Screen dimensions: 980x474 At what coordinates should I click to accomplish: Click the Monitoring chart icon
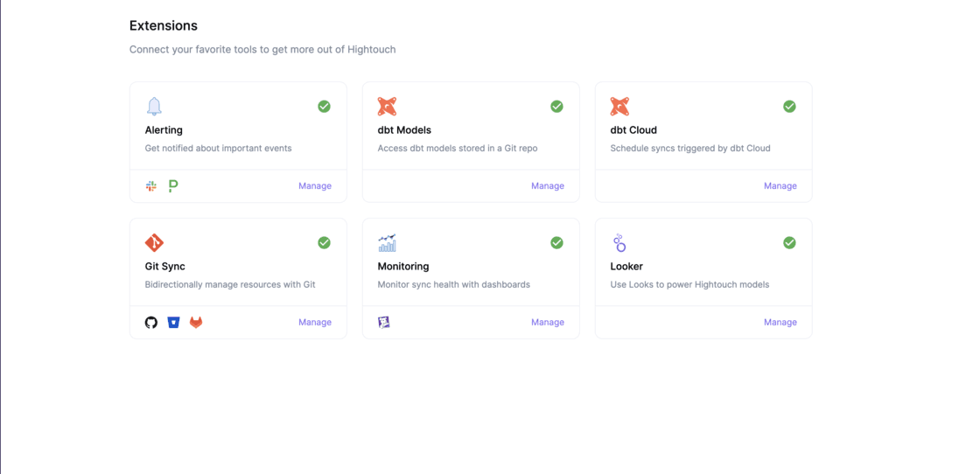pos(387,242)
